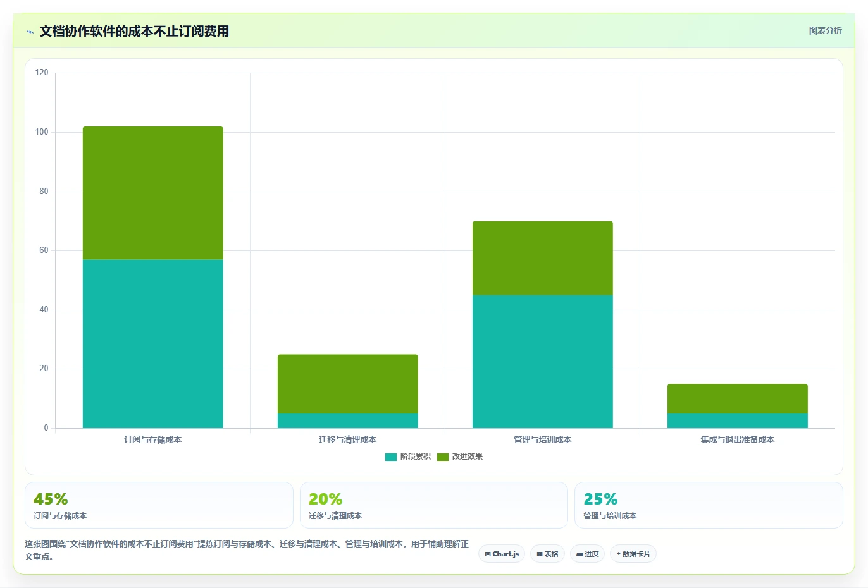868x588 pixels.
Task: Click the 20% 迁移与清理成本 stat card
Action: tap(434, 505)
